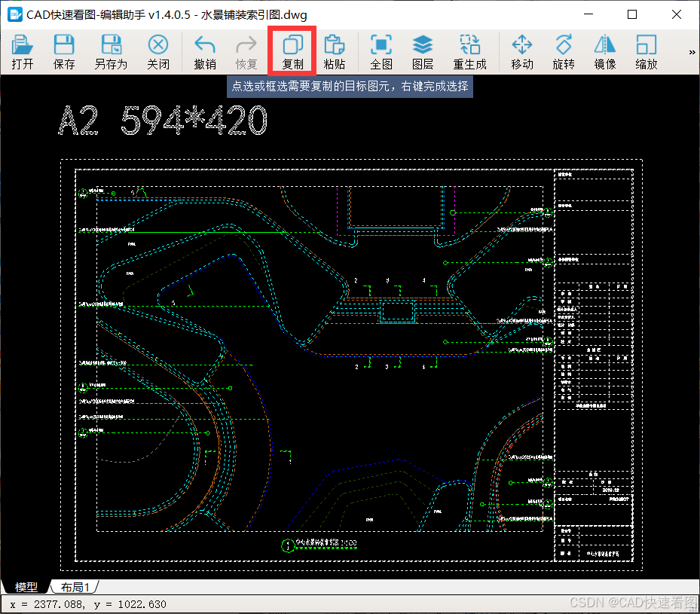Paste entities using 粘贴 icon

click(x=335, y=52)
